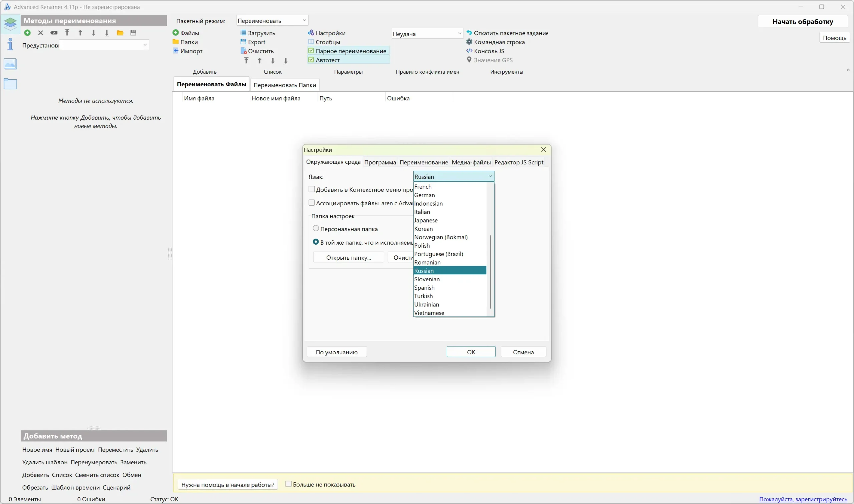The height and width of the screenshot is (504, 854).
Task: Open the info panel in the sidebar
Action: (10, 44)
